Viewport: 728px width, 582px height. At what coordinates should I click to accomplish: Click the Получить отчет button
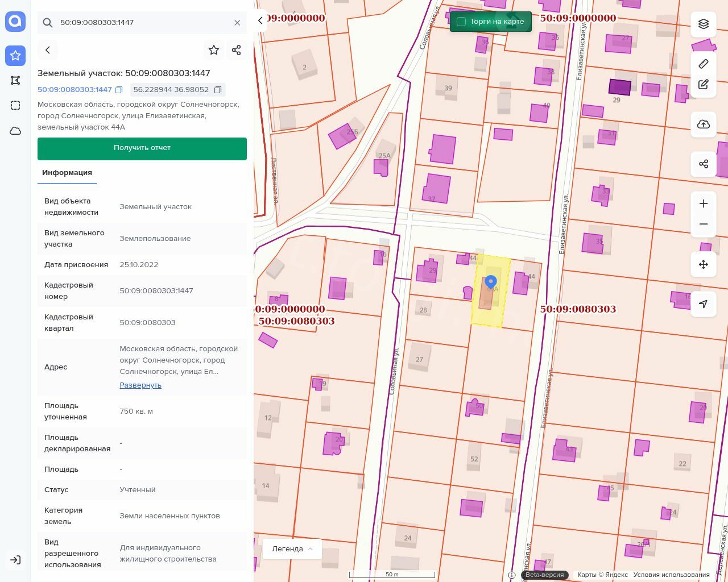point(142,148)
